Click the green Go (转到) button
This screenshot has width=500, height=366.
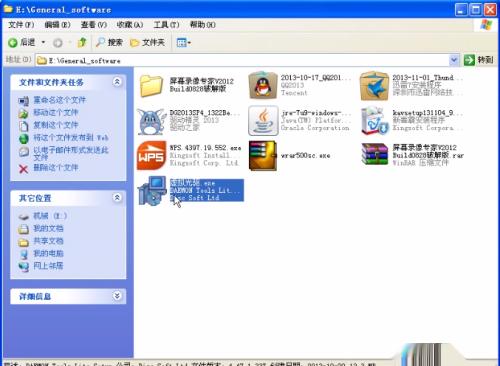click(x=479, y=60)
